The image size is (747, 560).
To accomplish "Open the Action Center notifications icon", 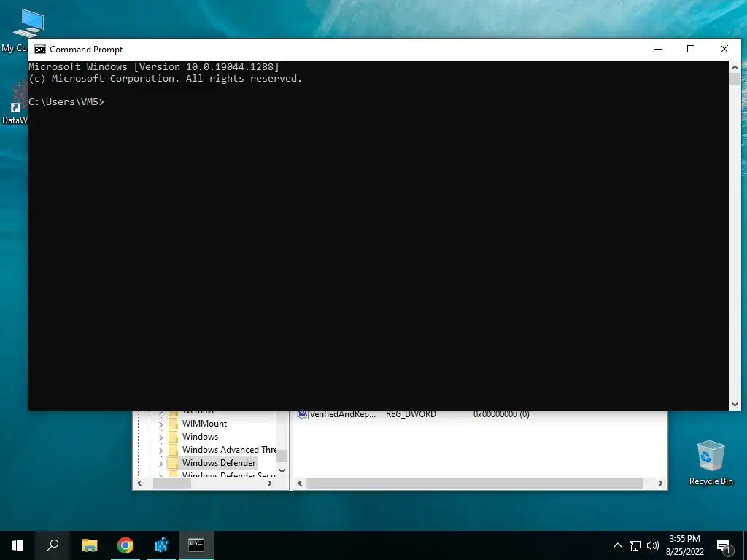I will (724, 545).
